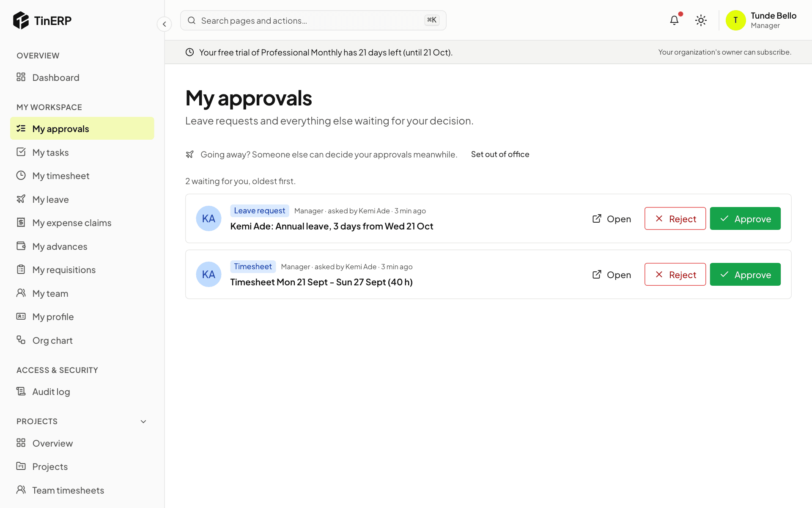This screenshot has width=812, height=508.
Task: Click the My leave airplane icon
Action: click(x=21, y=199)
